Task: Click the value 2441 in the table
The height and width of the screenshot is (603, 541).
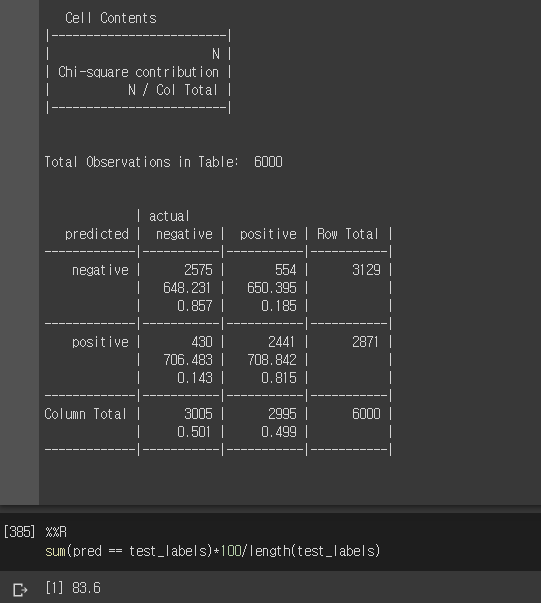Action: point(281,342)
